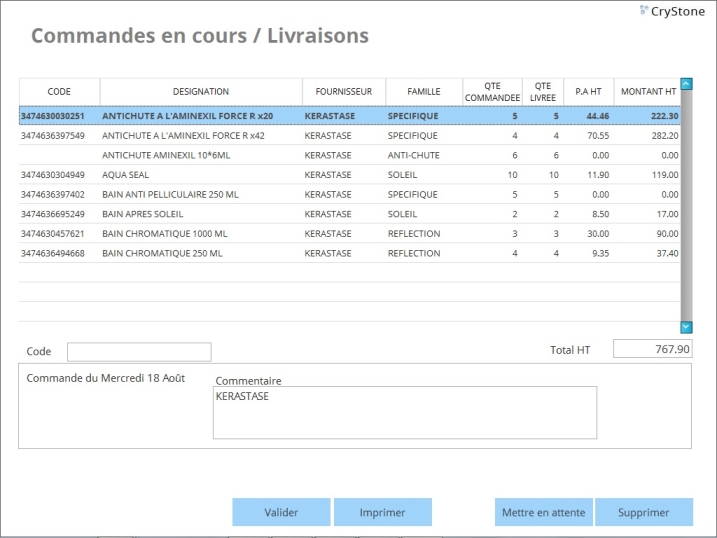Select row ANTICHUTE A L'AMINEXIL FORCE R x20
Viewport: 717px width, 538px height.
(349, 116)
